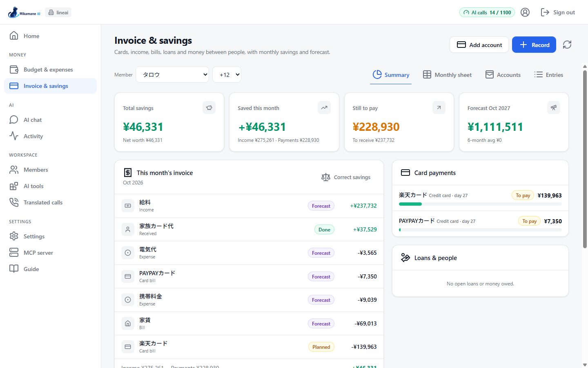This screenshot has height=368, width=588.
Task: Click the Planned badge on 楽天カード row
Action: 321,347
